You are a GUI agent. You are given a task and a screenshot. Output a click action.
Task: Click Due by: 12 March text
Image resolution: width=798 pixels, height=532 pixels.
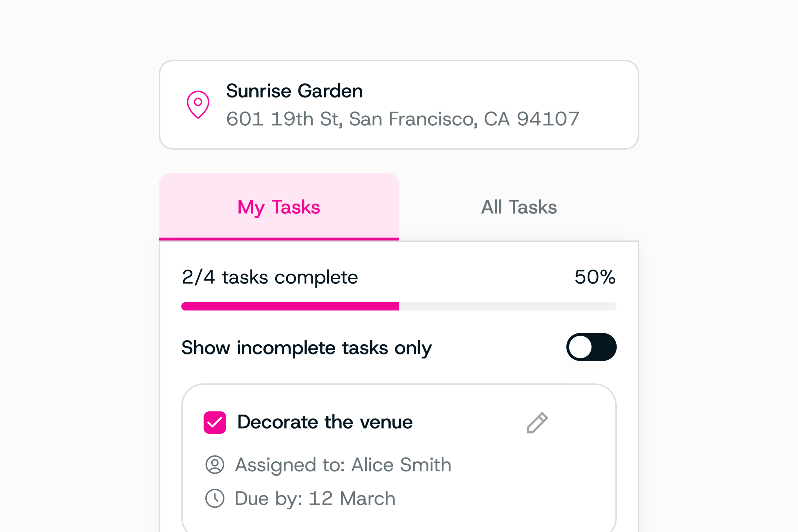[315, 498]
